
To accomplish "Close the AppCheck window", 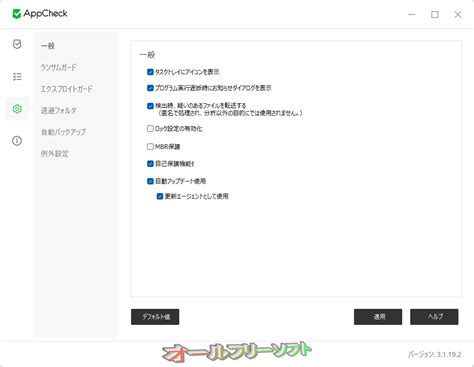I will [x=458, y=14].
